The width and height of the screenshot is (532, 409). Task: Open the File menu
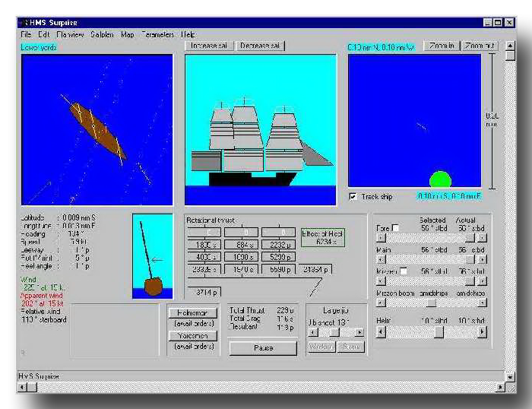pyautogui.click(x=26, y=35)
